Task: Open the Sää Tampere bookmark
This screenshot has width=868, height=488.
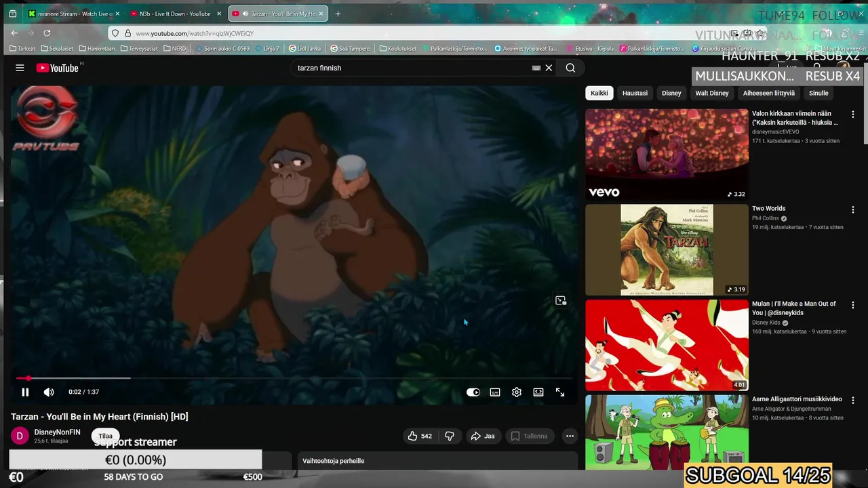Action: point(350,49)
